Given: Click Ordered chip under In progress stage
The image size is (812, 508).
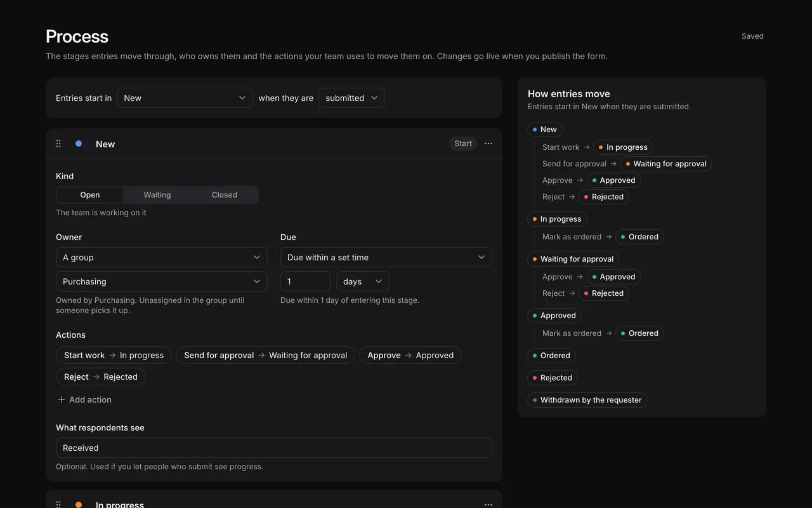Looking at the screenshot, I should pos(639,237).
